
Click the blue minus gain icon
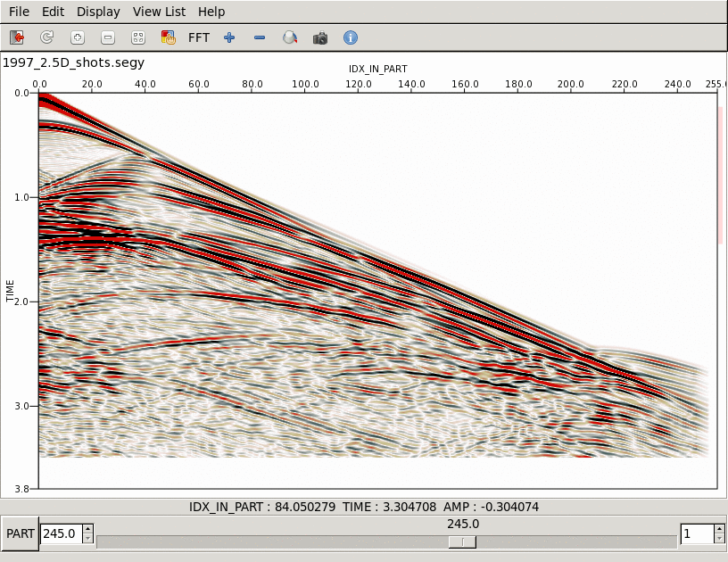coord(260,37)
